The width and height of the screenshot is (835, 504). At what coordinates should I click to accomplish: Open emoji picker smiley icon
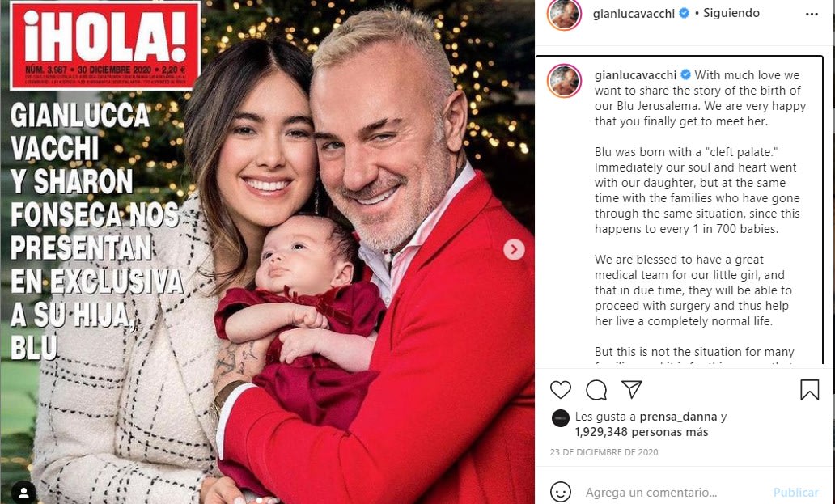click(560, 492)
